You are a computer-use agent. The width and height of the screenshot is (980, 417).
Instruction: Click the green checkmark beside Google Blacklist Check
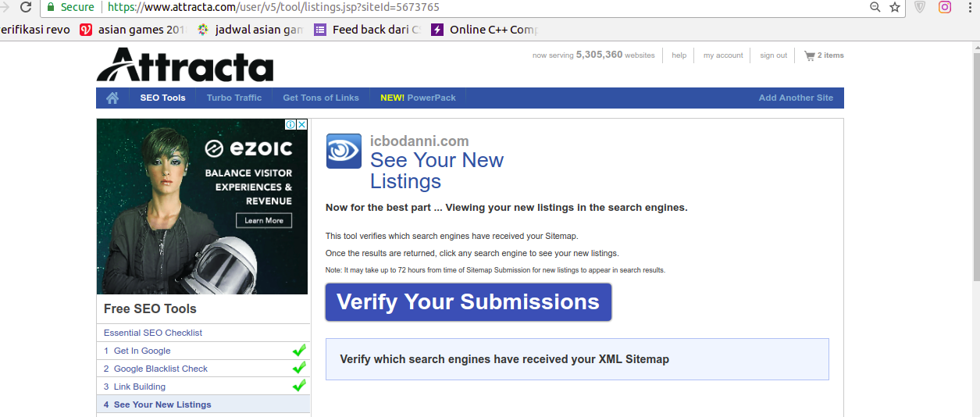(299, 367)
